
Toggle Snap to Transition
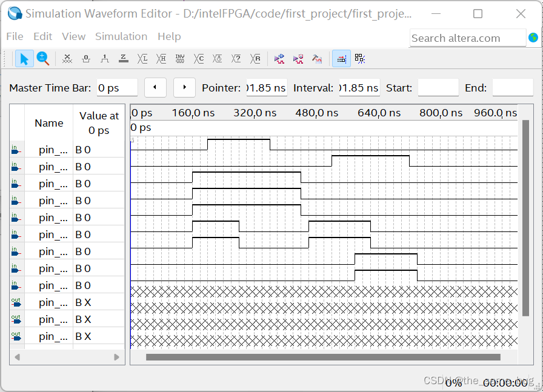pos(360,59)
